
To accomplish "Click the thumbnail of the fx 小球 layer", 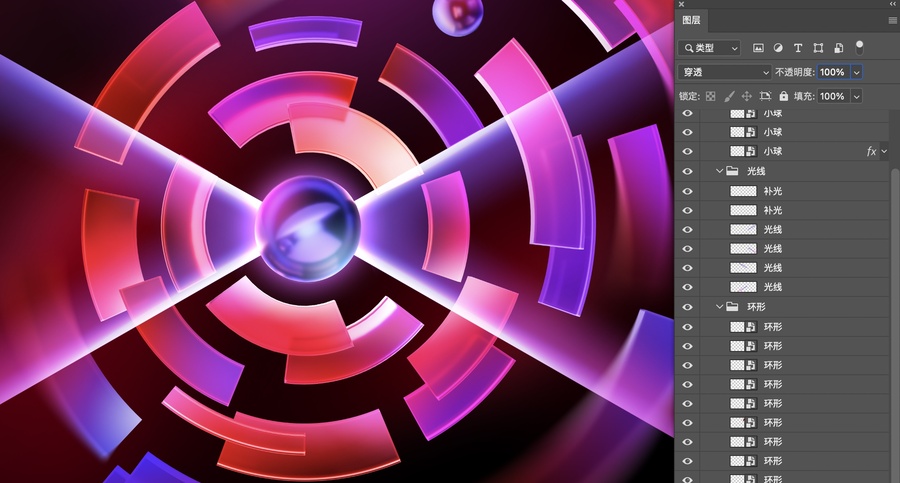I will point(743,152).
